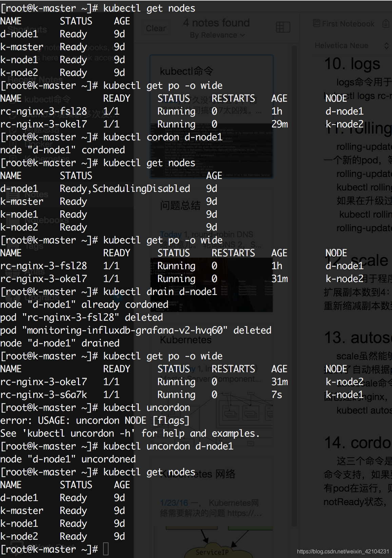Click the notebook icon beside First Notebook
The height and width of the screenshot is (558, 392).
[x=317, y=23]
